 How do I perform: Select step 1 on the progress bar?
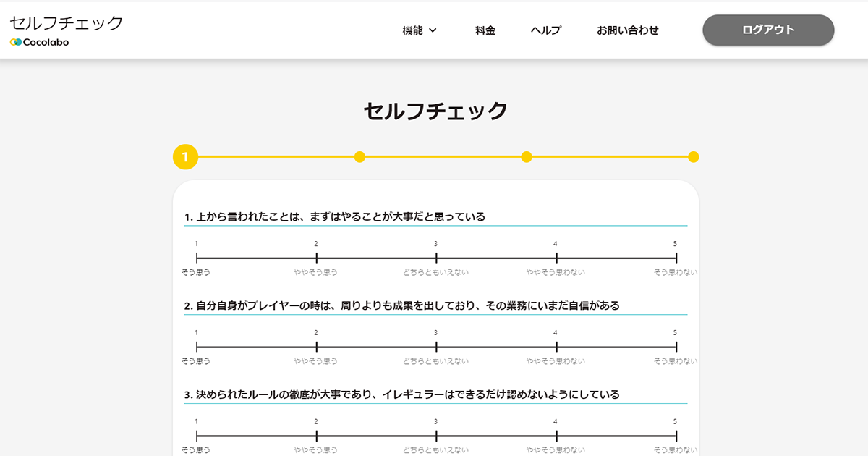(x=184, y=156)
